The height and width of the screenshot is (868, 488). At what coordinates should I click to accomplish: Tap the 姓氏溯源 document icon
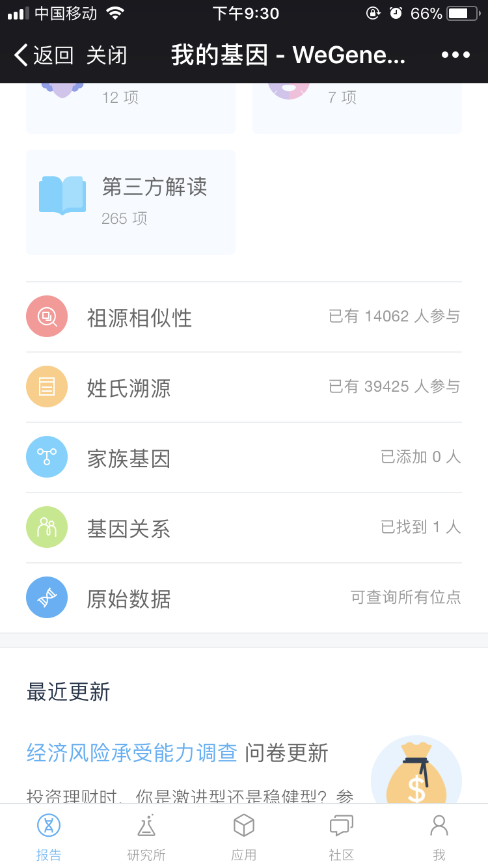point(47,387)
